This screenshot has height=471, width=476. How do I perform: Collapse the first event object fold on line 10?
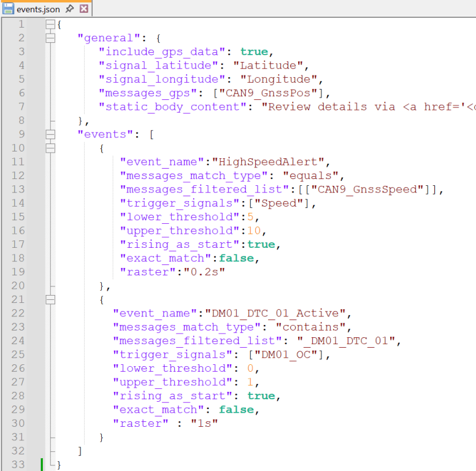point(50,148)
